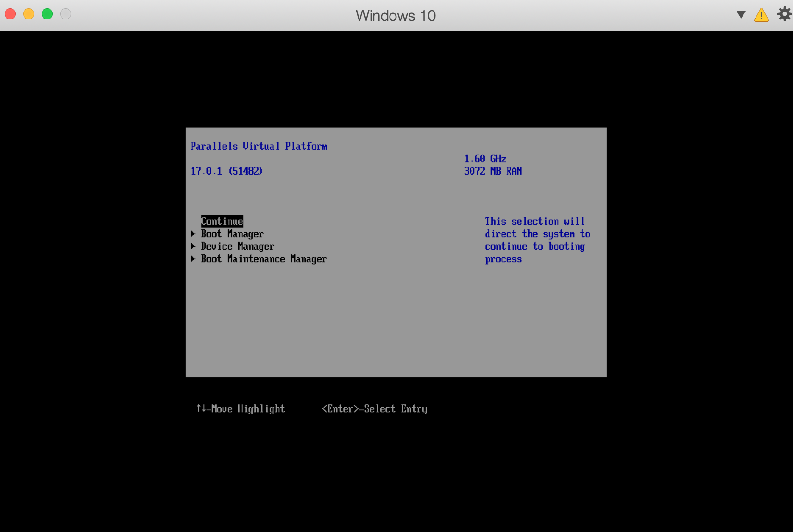
Task: Click the Enter=Select Entry hint text
Action: 375,409
